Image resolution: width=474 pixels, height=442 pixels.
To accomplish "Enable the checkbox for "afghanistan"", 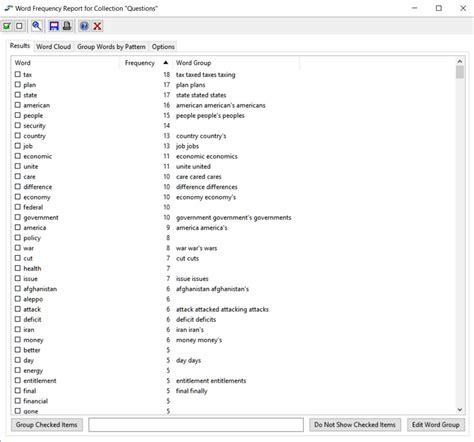I will 18,289.
